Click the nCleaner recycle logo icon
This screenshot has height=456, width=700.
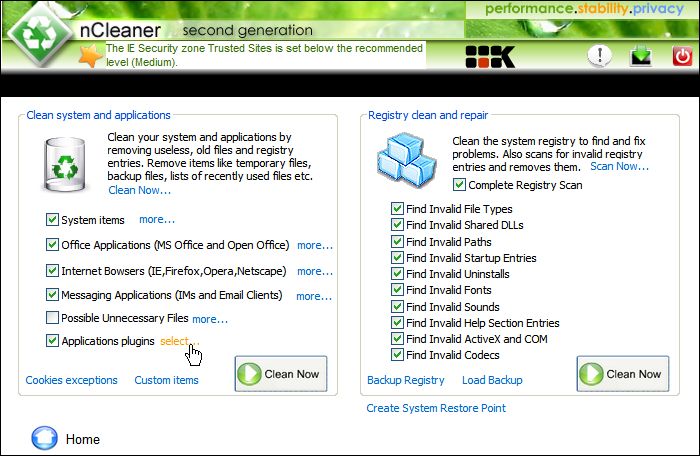click(40, 34)
